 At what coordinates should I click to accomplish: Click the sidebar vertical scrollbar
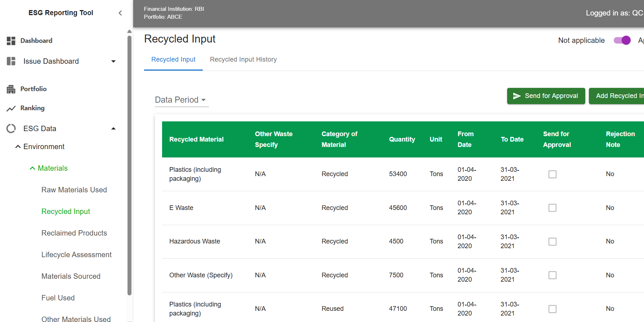click(130, 162)
